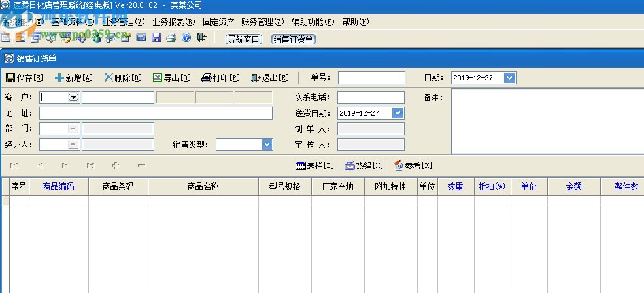Expand the 经办人 handler dropdown
This screenshot has height=293, width=644.
pyautogui.click(x=73, y=145)
